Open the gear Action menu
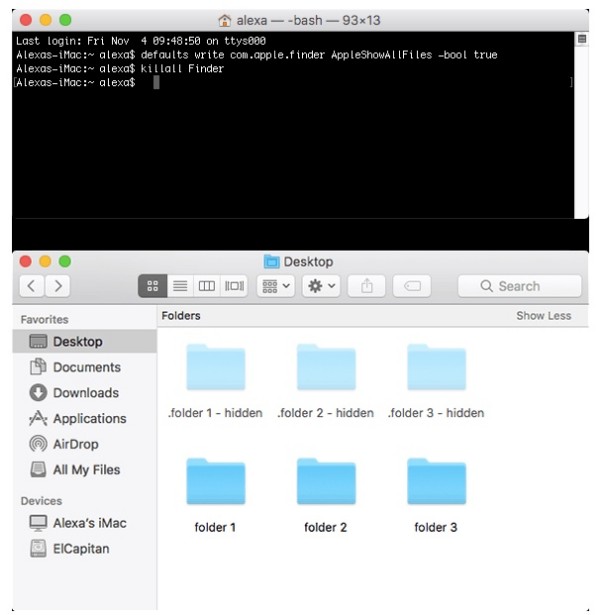The image size is (600, 615). click(x=321, y=286)
